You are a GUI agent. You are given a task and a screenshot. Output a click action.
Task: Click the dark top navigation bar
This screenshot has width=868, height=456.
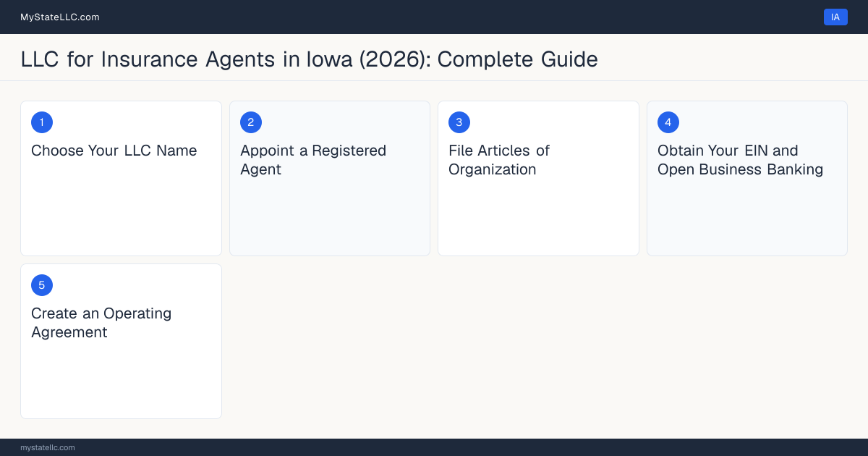coord(434,17)
